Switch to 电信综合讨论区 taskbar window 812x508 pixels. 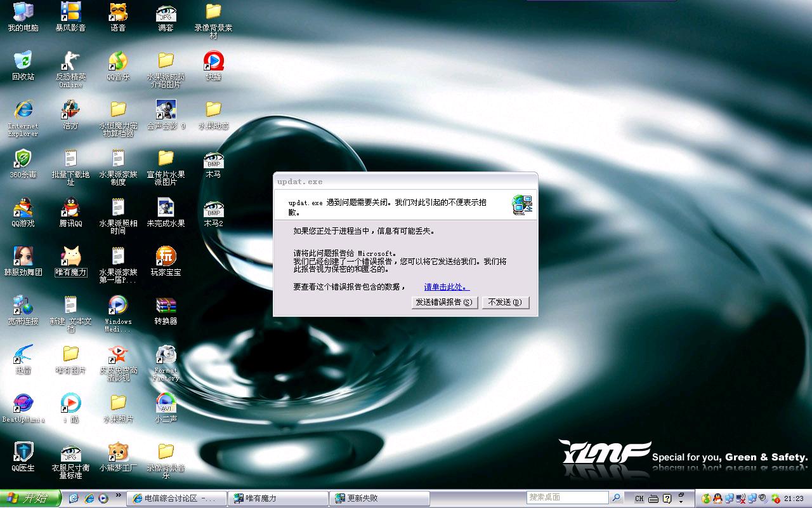click(176, 498)
